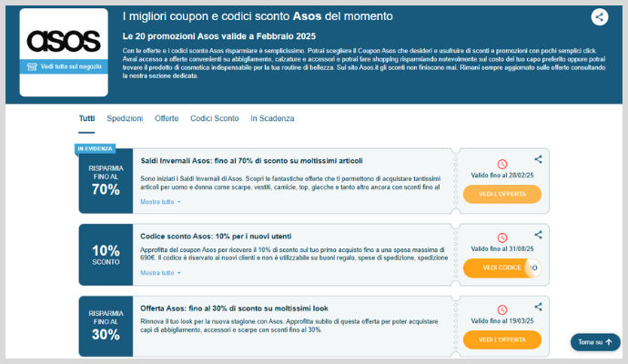Image resolution: width=628 pixels, height=364 pixels.
Task: Click the clock icon on the 30% offer
Action: (501, 311)
